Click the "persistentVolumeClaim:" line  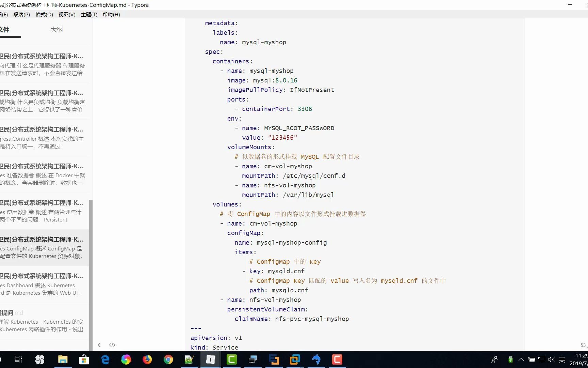267,309
